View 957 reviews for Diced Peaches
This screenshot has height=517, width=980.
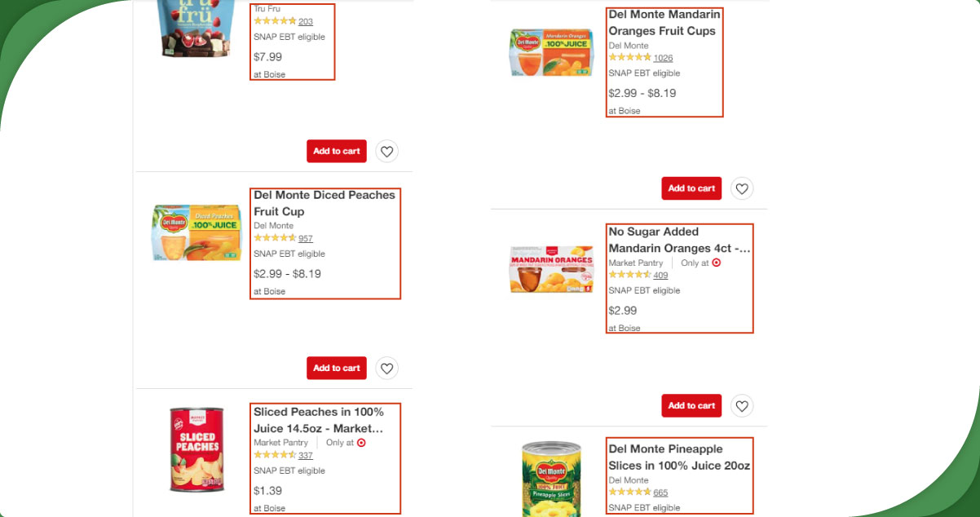tap(306, 239)
